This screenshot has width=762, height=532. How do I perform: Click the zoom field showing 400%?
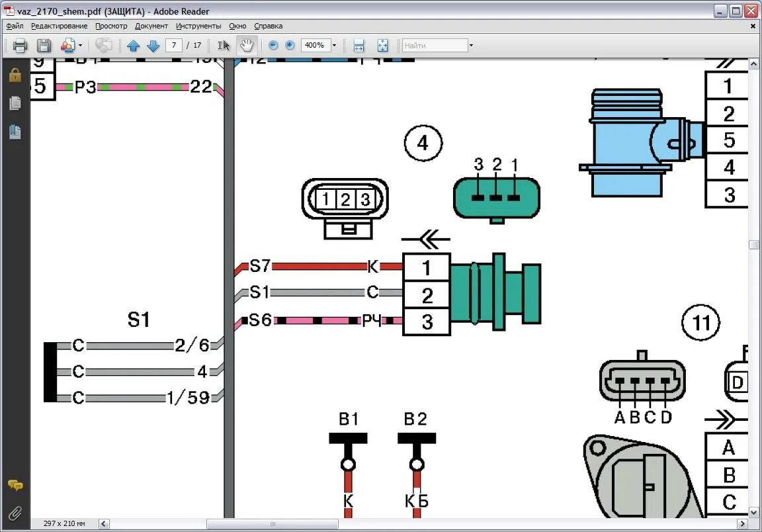pos(316,45)
